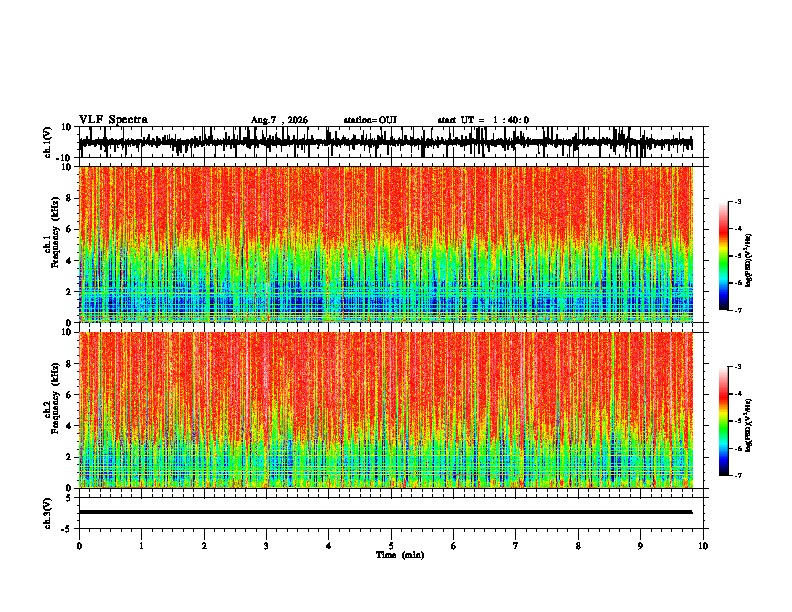Click the log(PSD) label beside ch.1 colorbar
Screen dimensions: 792x612
748,260
